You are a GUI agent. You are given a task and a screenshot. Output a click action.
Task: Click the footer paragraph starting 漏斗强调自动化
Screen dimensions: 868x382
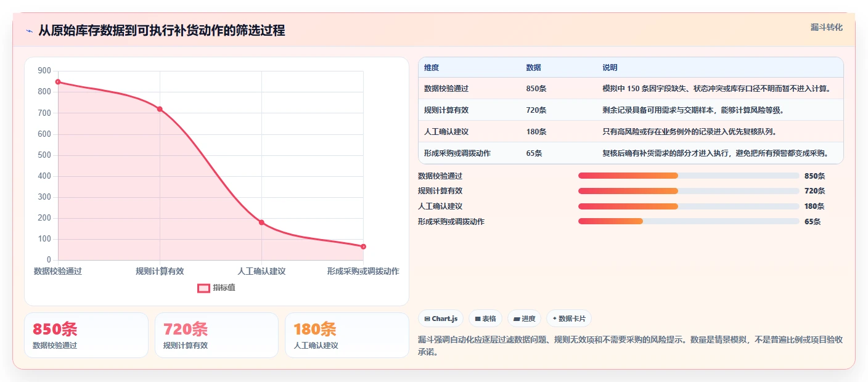coord(630,346)
